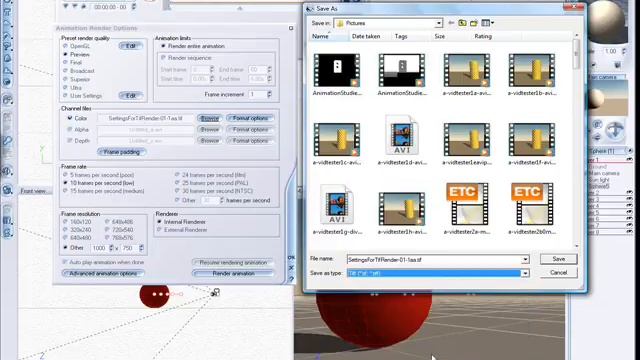Select the a-vidtester1b-avi video file

click(531, 70)
